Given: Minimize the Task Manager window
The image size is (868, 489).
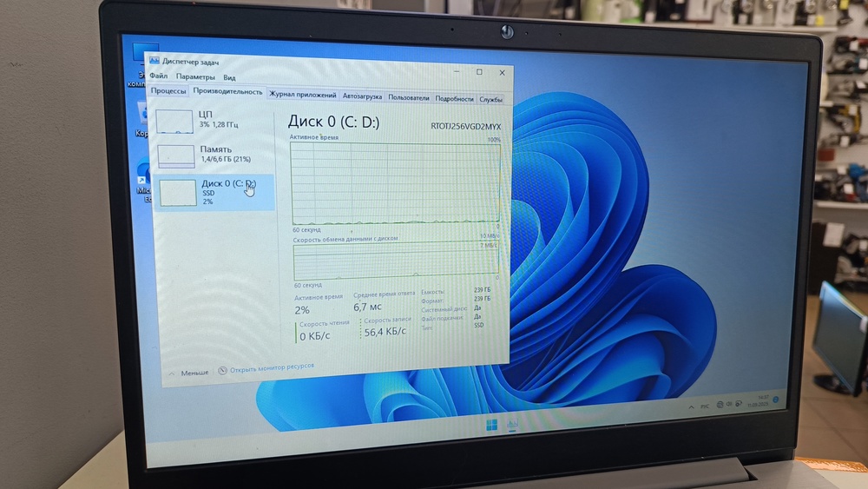Looking at the screenshot, I should 457,71.
